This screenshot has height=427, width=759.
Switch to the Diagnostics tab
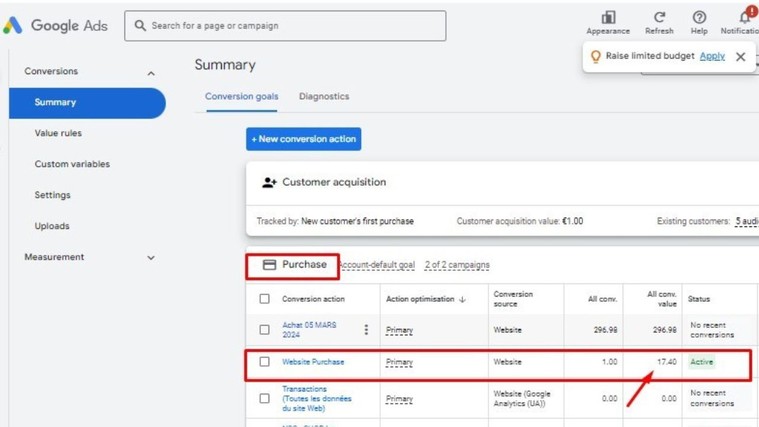[x=324, y=96]
